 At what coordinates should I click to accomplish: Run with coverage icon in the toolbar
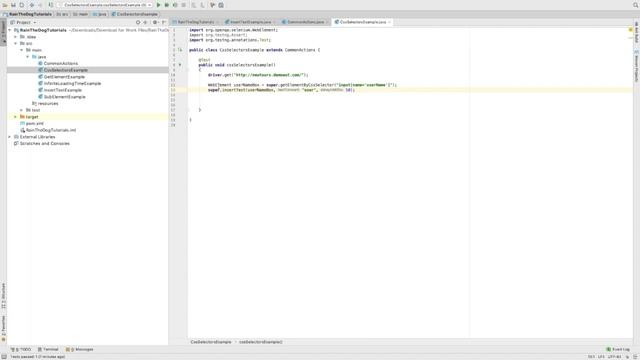[175, 5]
